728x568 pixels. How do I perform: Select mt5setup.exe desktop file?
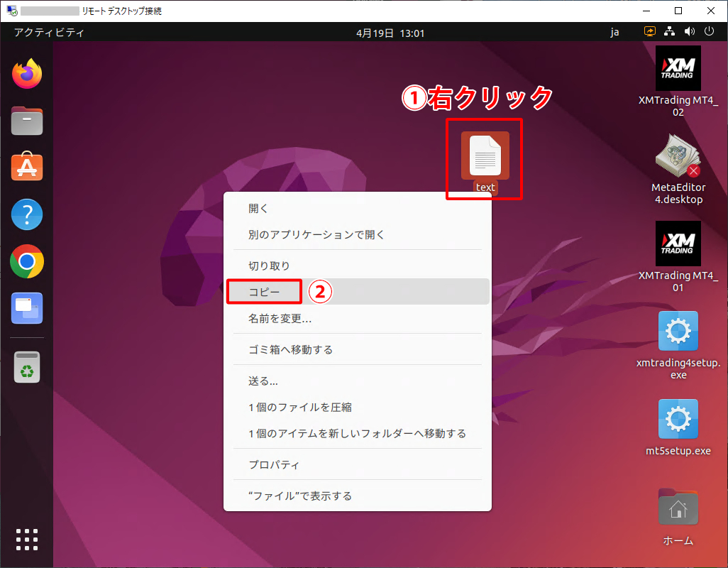[x=678, y=427]
